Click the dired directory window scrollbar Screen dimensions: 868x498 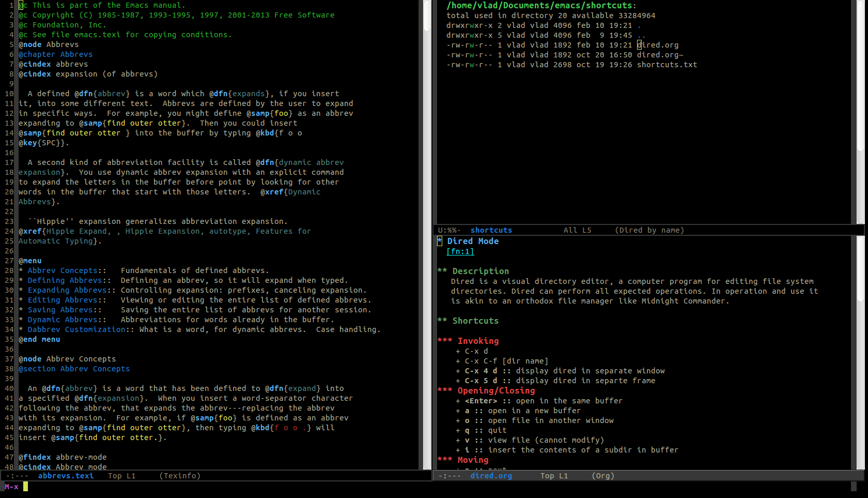(860, 112)
